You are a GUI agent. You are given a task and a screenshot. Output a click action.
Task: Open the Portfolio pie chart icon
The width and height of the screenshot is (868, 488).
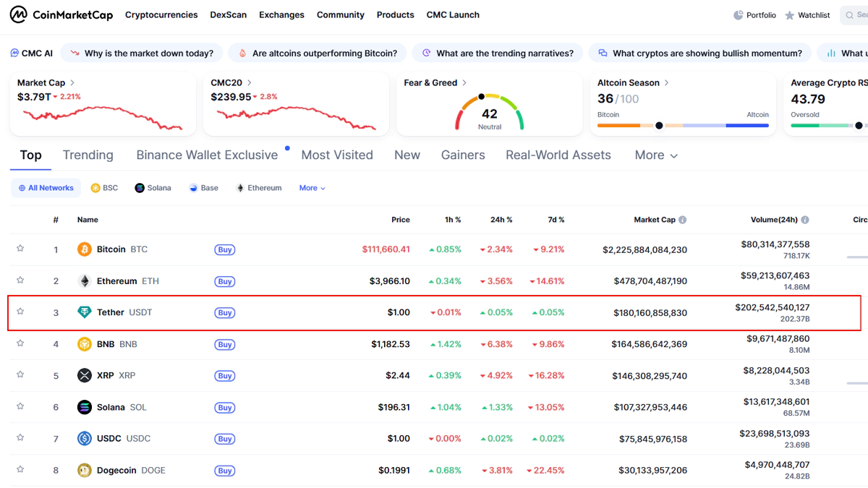pos(738,15)
